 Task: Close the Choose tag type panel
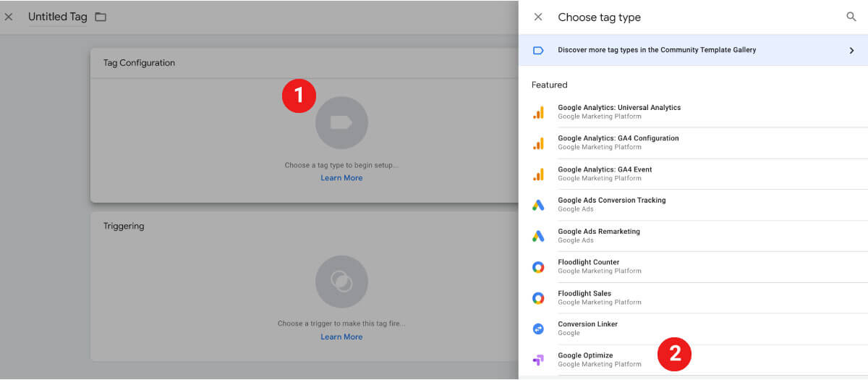(538, 17)
